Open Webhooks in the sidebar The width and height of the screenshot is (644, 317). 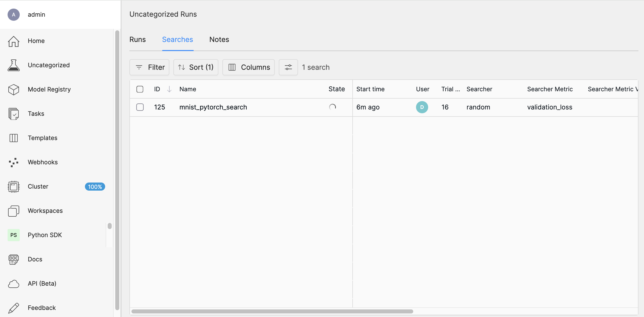43,162
